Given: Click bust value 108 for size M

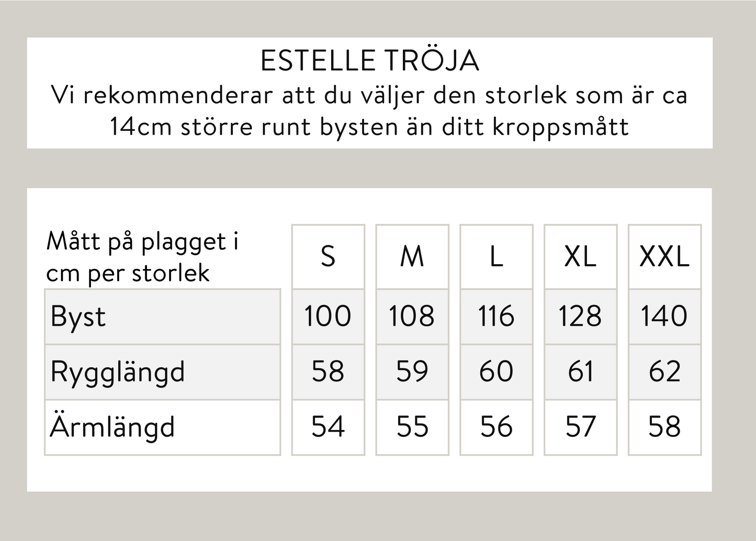Looking at the screenshot, I should [x=412, y=317].
